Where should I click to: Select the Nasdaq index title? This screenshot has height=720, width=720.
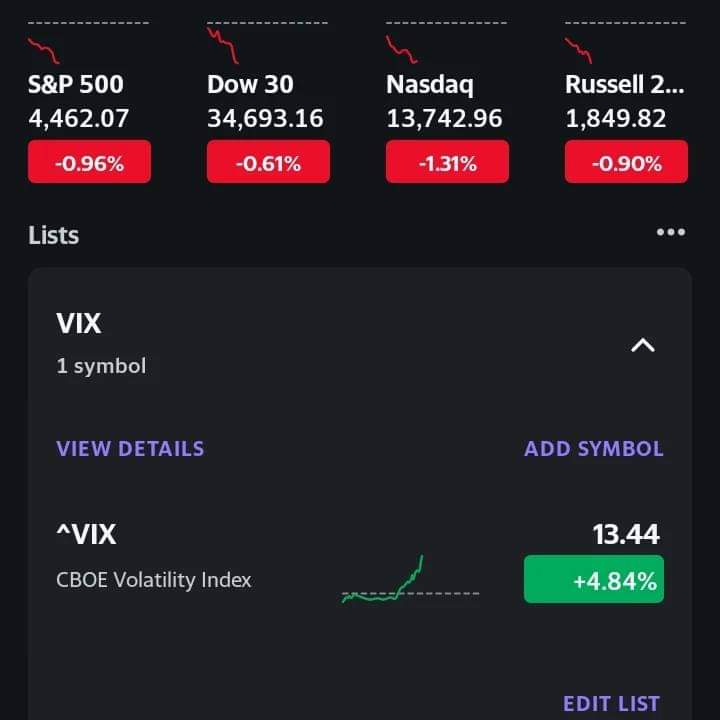point(430,85)
